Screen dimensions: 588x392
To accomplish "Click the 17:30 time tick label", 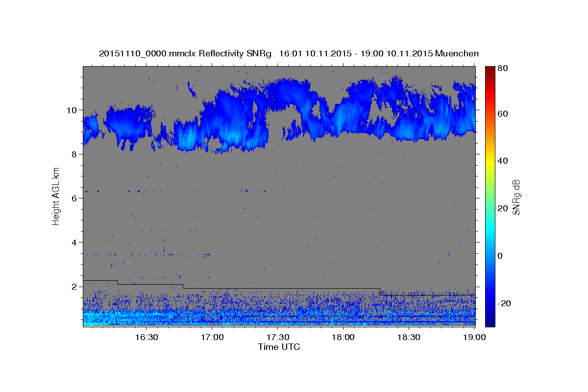I will pos(278,338).
